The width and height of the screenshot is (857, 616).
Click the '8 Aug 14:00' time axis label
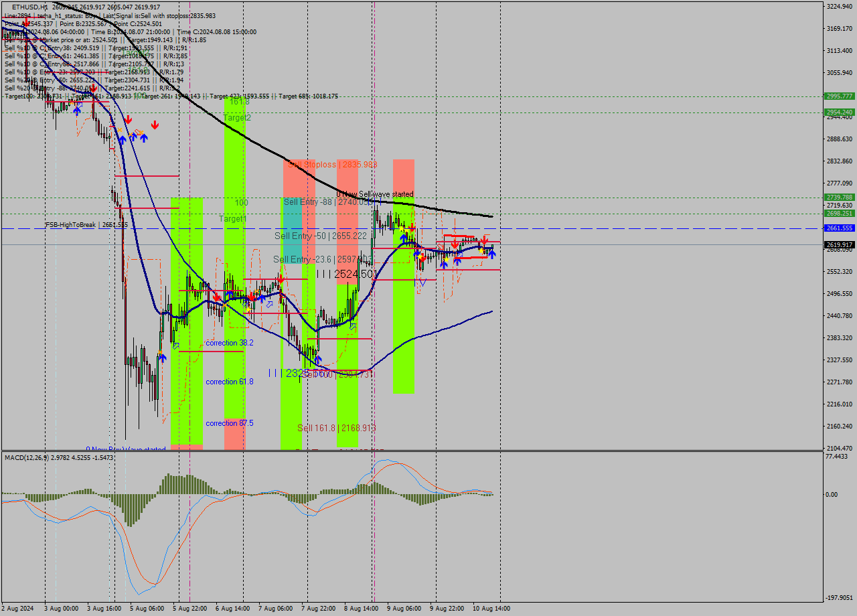[x=361, y=609]
